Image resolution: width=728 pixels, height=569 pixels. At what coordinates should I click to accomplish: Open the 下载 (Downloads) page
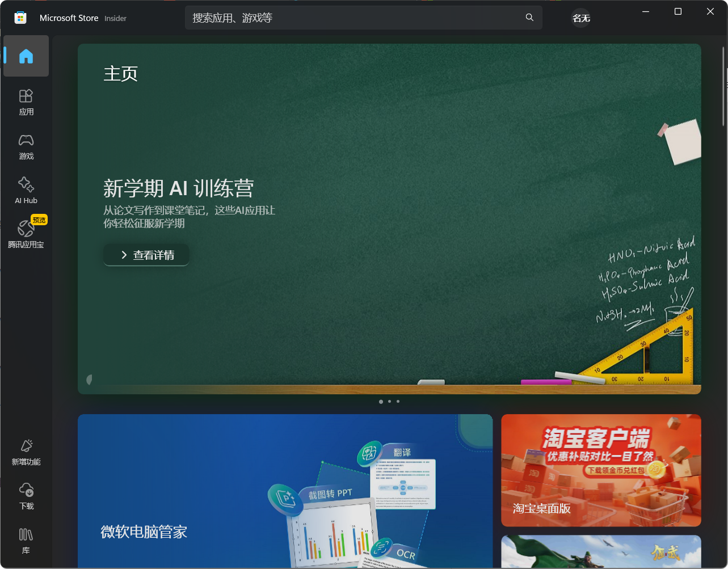26,496
